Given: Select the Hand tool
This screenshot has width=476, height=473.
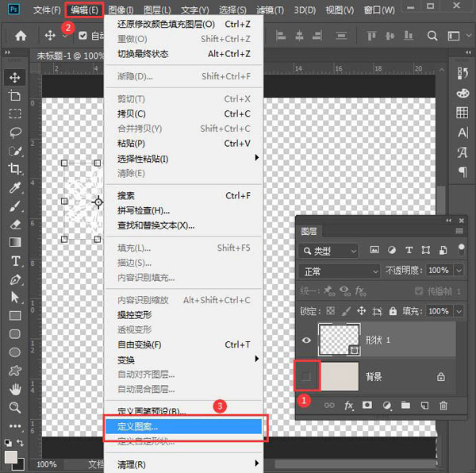Looking at the screenshot, I should tap(15, 389).
